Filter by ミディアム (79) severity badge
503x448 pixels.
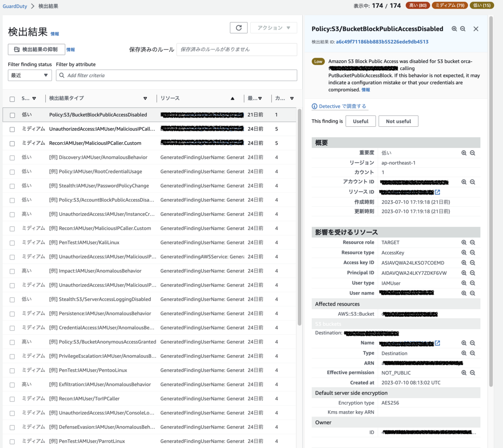tap(450, 5)
